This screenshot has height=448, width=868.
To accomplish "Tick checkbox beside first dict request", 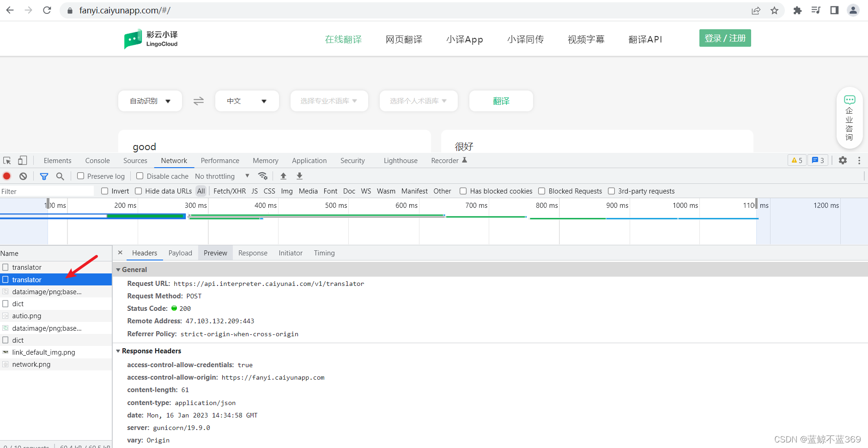I will pyautogui.click(x=6, y=303).
